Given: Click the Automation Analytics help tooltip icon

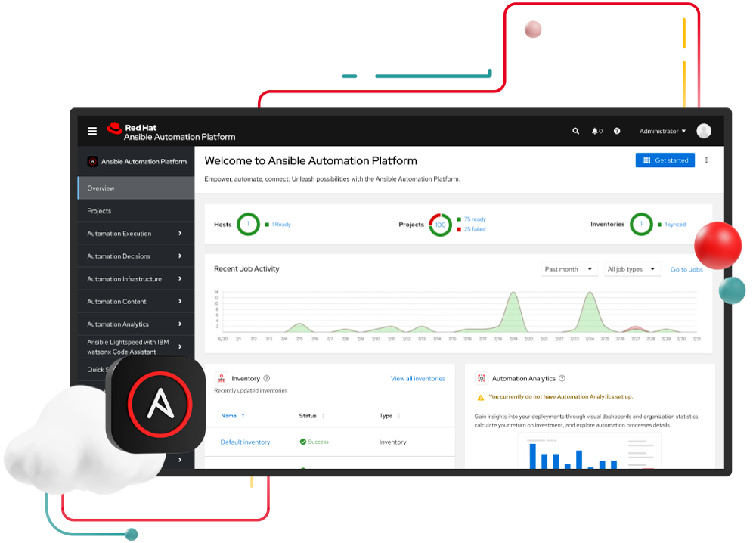Looking at the screenshot, I should (562, 378).
